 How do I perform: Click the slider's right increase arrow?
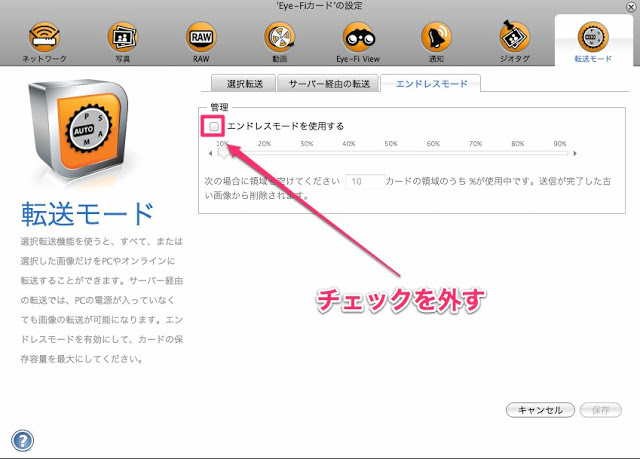tap(575, 153)
